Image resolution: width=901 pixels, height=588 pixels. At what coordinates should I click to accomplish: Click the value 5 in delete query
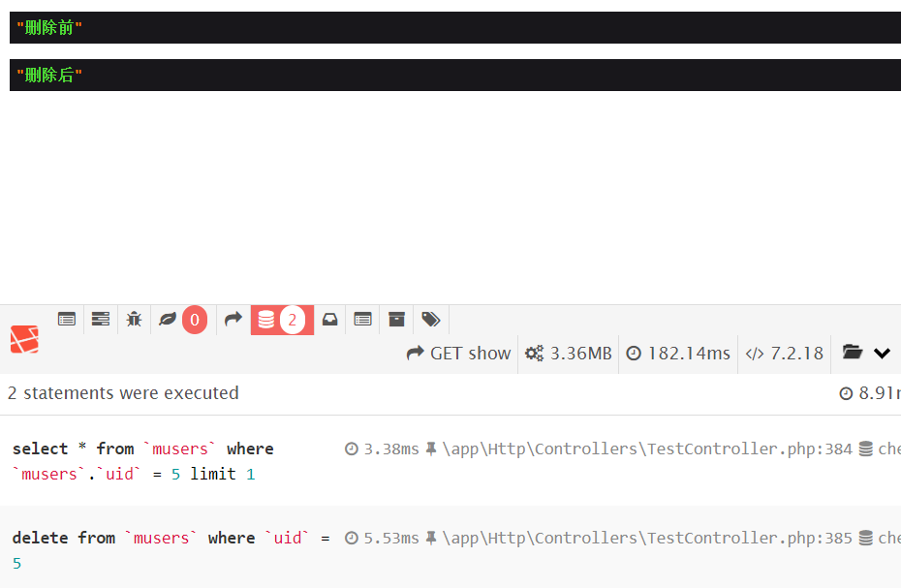pyautogui.click(x=16, y=563)
